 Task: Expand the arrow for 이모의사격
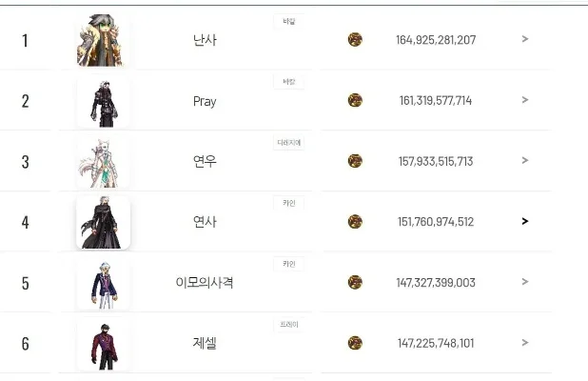[x=525, y=282]
